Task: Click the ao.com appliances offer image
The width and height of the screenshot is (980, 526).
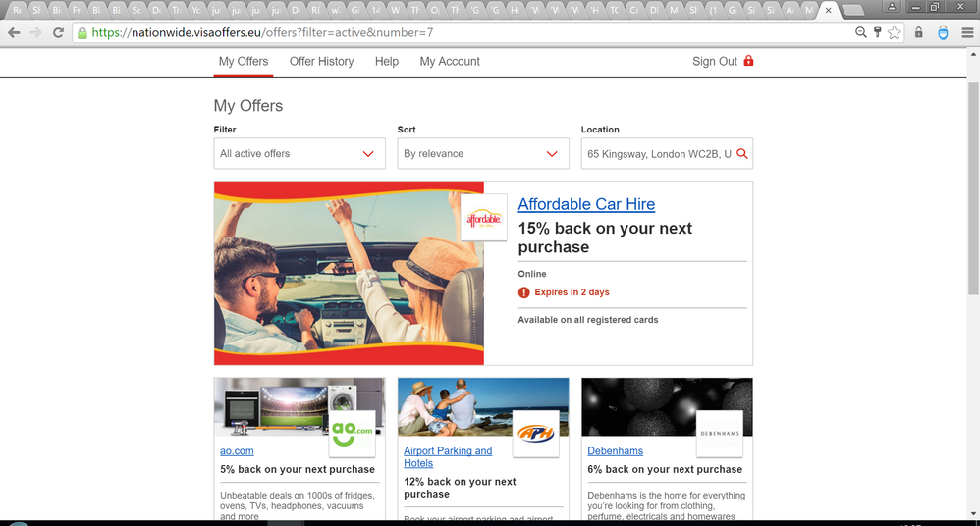Action: tap(299, 406)
